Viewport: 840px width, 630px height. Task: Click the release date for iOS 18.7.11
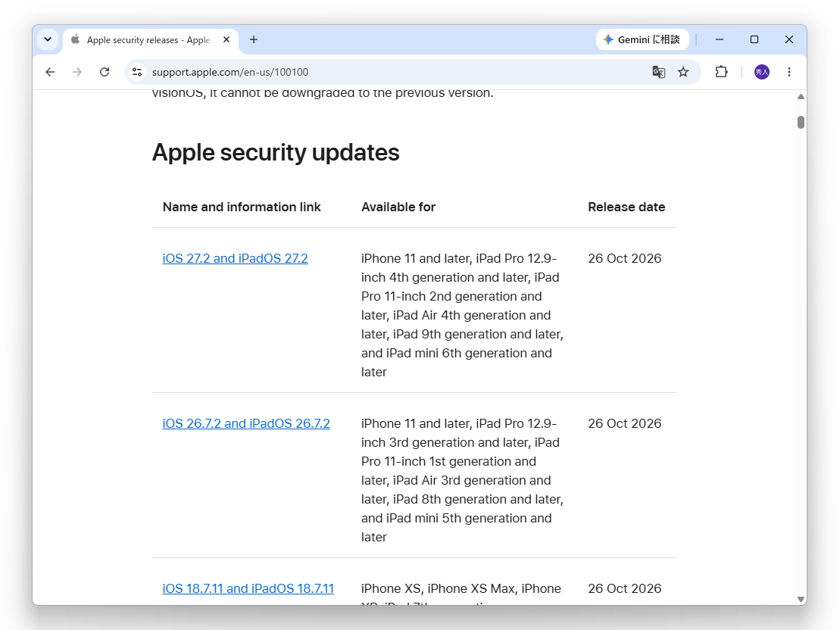click(625, 588)
